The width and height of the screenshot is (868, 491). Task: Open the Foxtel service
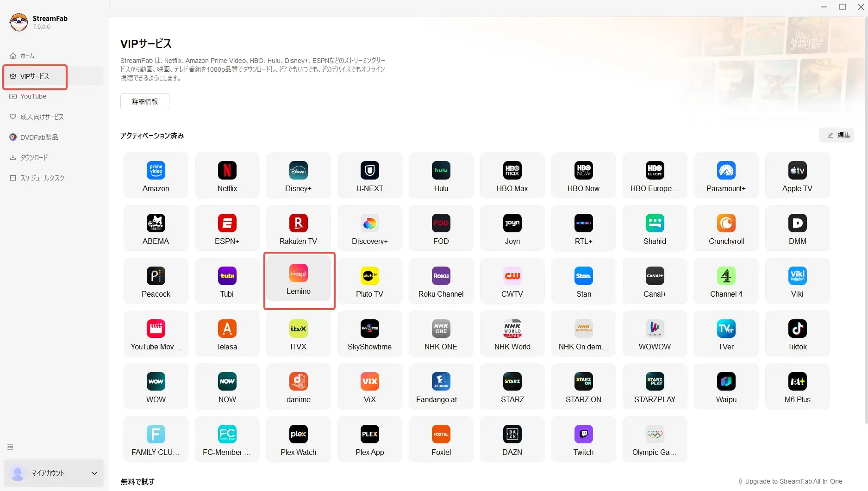coord(441,440)
